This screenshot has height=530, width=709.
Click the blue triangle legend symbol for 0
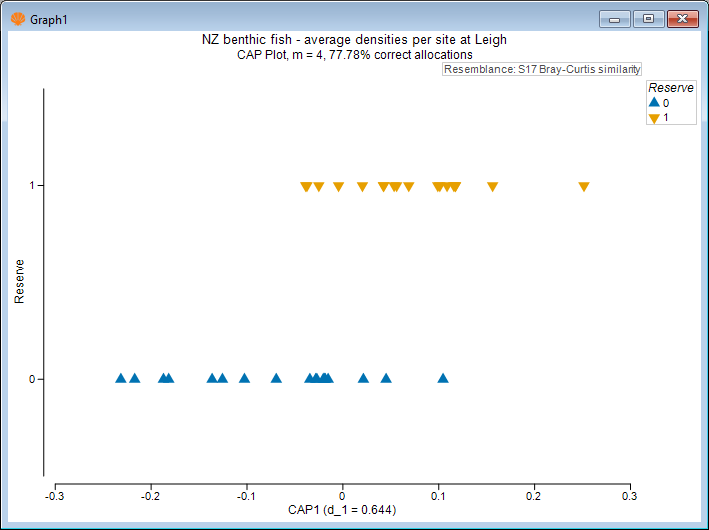click(654, 102)
